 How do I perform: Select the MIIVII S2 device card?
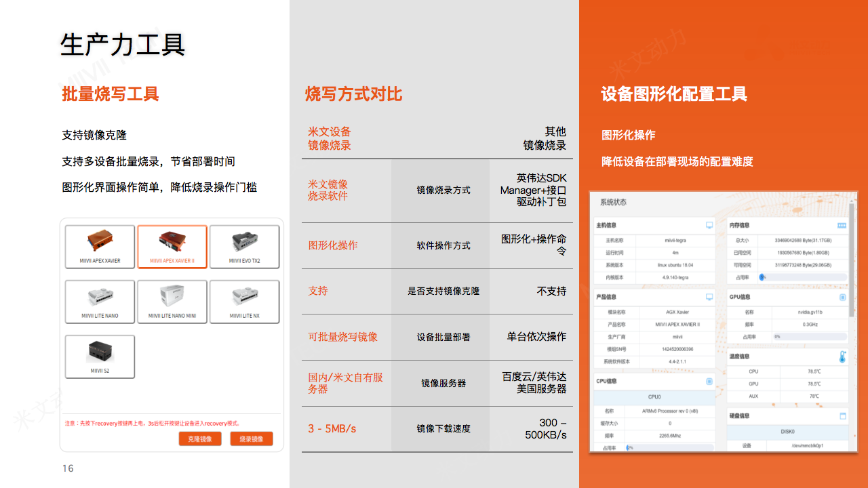click(x=100, y=357)
